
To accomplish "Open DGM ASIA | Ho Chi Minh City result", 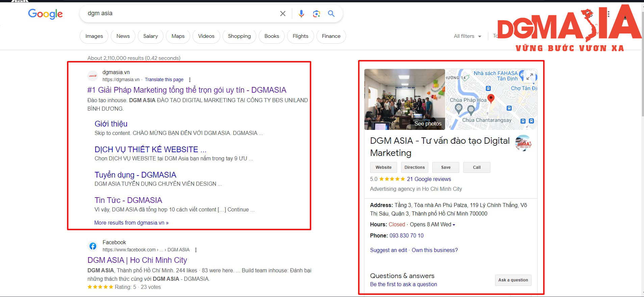I will coord(137,260).
